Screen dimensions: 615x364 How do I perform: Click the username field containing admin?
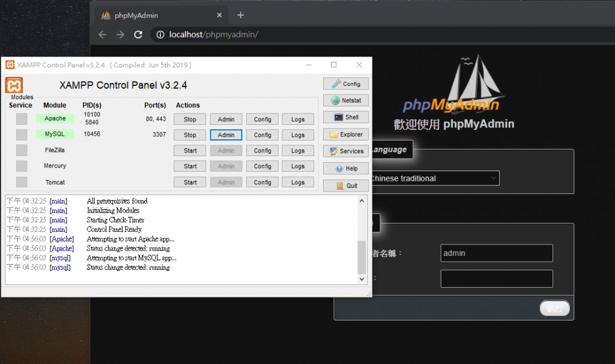[497, 253]
